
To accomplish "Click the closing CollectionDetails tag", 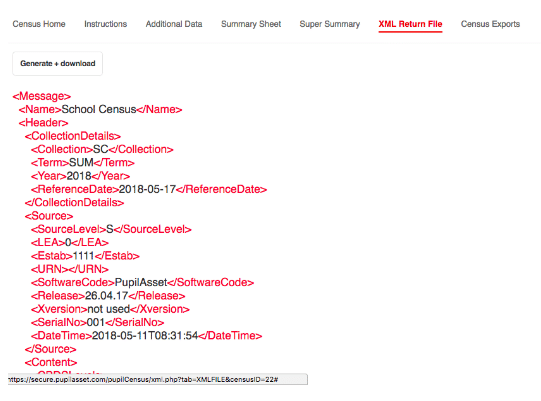I will [x=74, y=203].
